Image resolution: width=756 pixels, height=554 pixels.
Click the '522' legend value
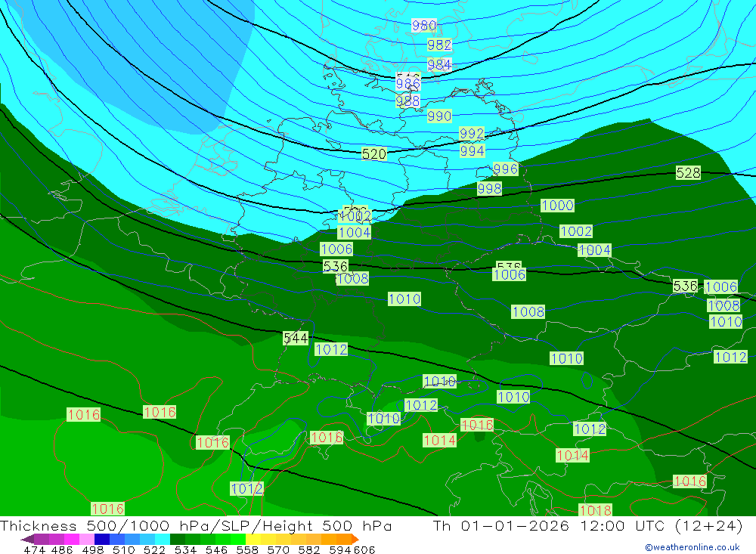click(154, 550)
